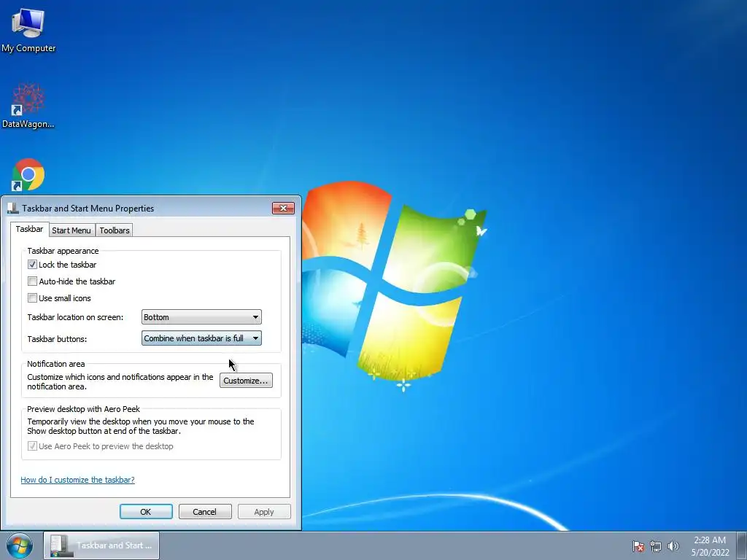Open the Action Center flag tray icon
747x560 pixels.
pos(638,546)
